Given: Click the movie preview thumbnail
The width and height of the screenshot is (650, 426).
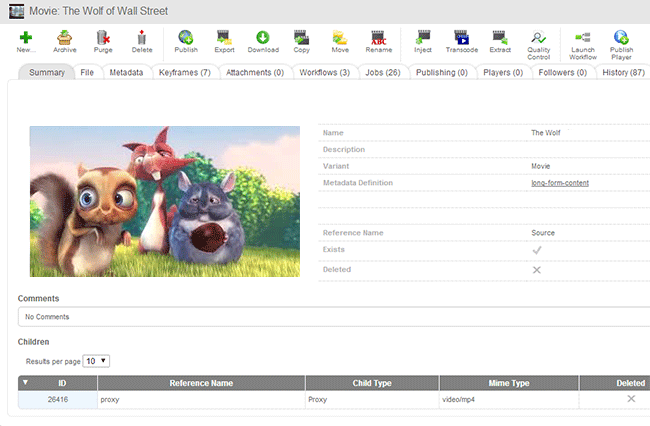Looking at the screenshot, I should [x=164, y=201].
